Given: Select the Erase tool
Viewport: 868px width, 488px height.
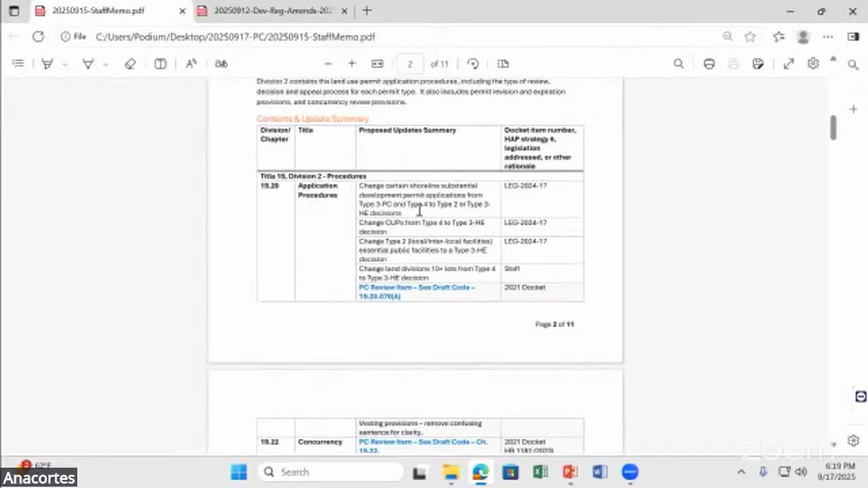Looking at the screenshot, I should pos(130,64).
